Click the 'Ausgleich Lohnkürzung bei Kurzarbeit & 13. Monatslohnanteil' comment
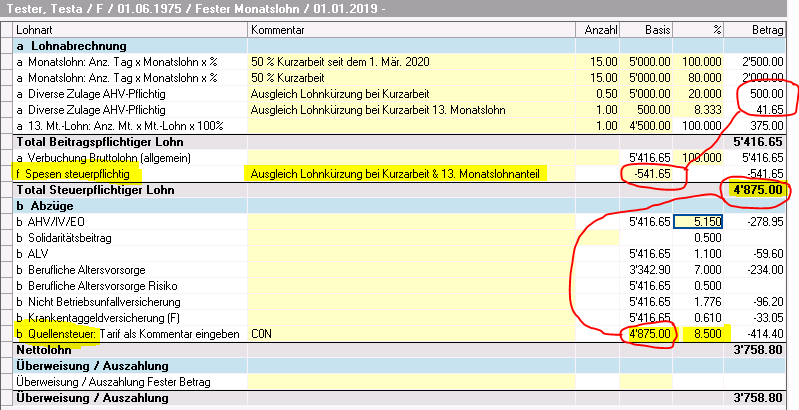The image size is (799, 410). click(x=395, y=174)
